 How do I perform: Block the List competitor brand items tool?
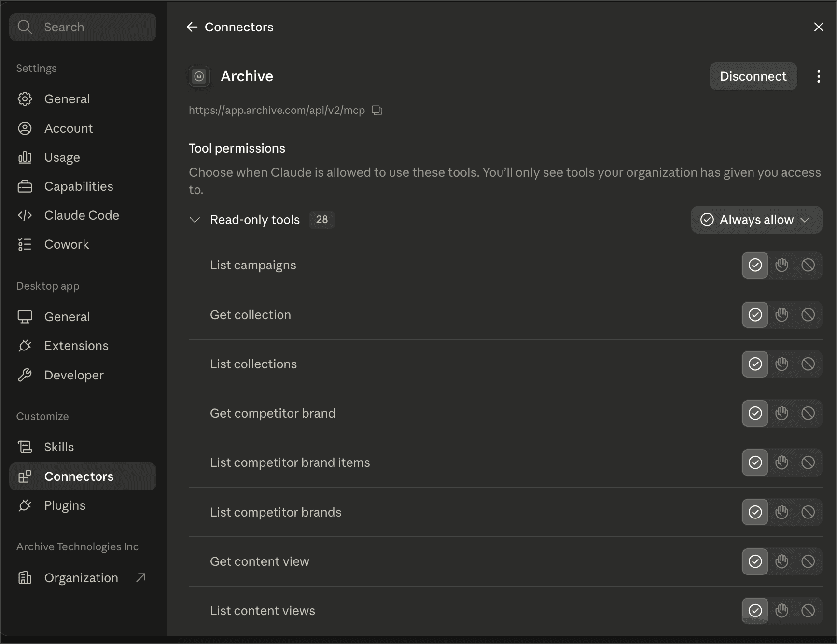point(808,462)
